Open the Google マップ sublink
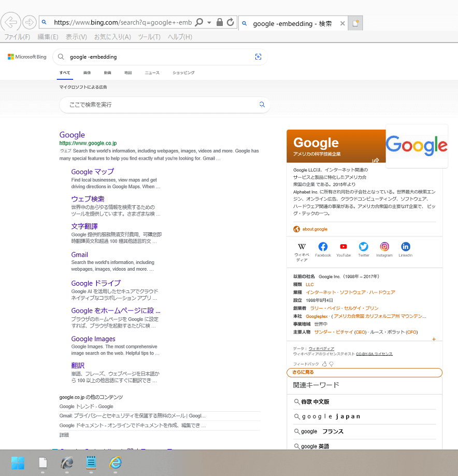This screenshot has height=476, width=458. (93, 172)
